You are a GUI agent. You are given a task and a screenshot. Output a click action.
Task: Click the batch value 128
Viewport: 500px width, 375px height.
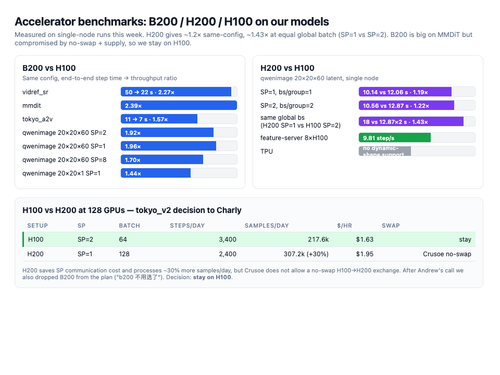124,254
